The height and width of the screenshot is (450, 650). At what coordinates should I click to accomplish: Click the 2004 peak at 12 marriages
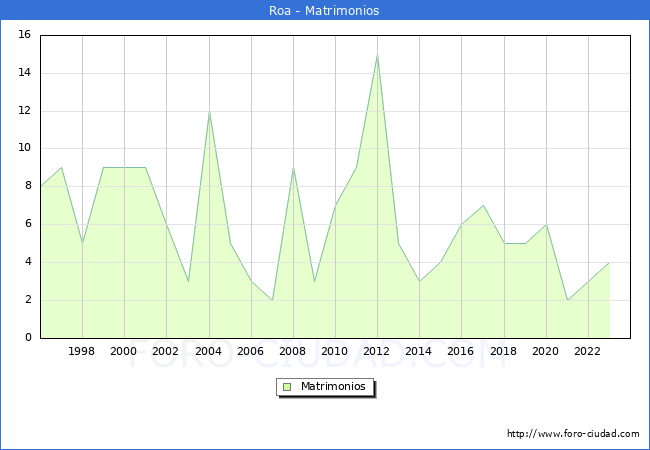point(209,111)
